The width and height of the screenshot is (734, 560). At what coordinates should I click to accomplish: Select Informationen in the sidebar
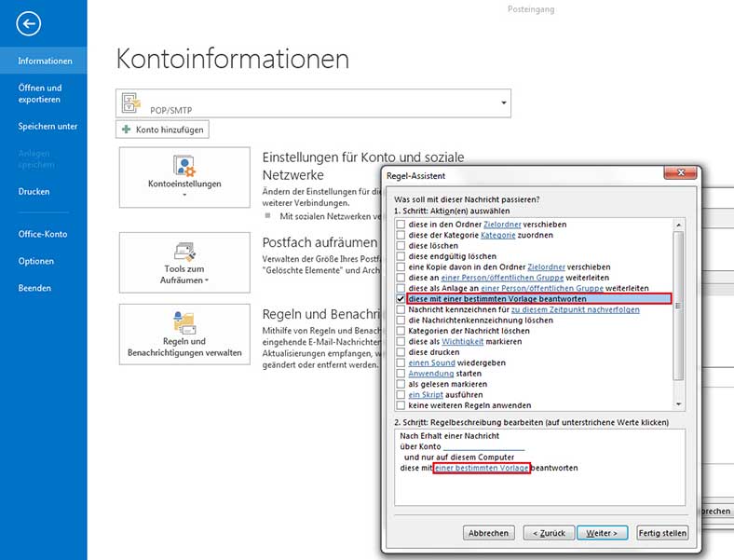pyautogui.click(x=44, y=61)
